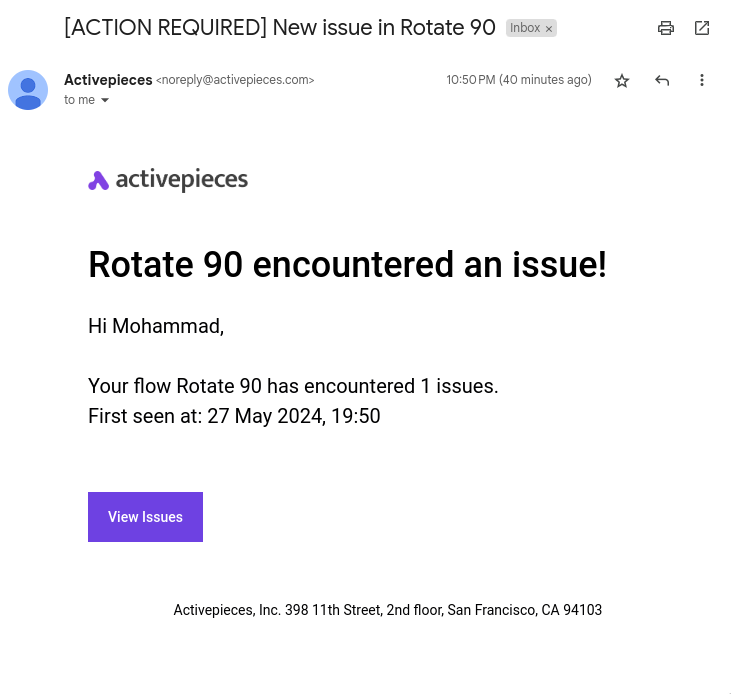Viewport: 731px width, 694px height.
Task: Reply using the curved arrow icon
Action: (x=662, y=81)
